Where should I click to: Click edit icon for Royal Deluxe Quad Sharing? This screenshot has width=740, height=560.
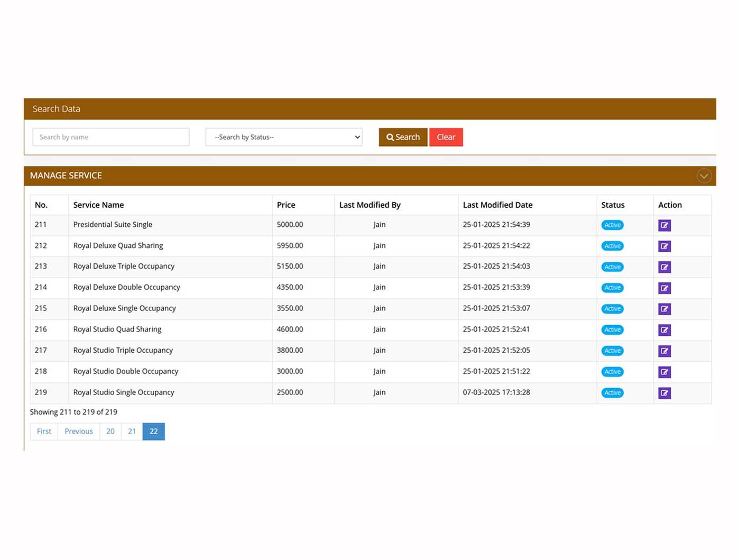coord(664,246)
